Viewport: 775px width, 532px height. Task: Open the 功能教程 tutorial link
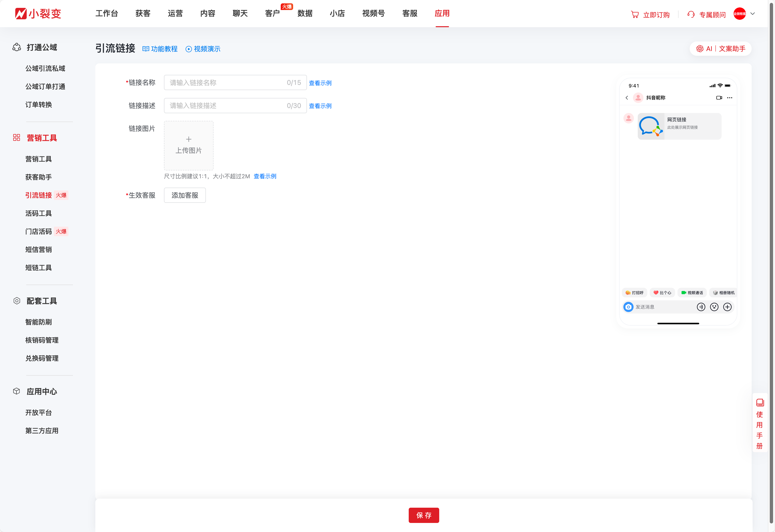click(160, 49)
